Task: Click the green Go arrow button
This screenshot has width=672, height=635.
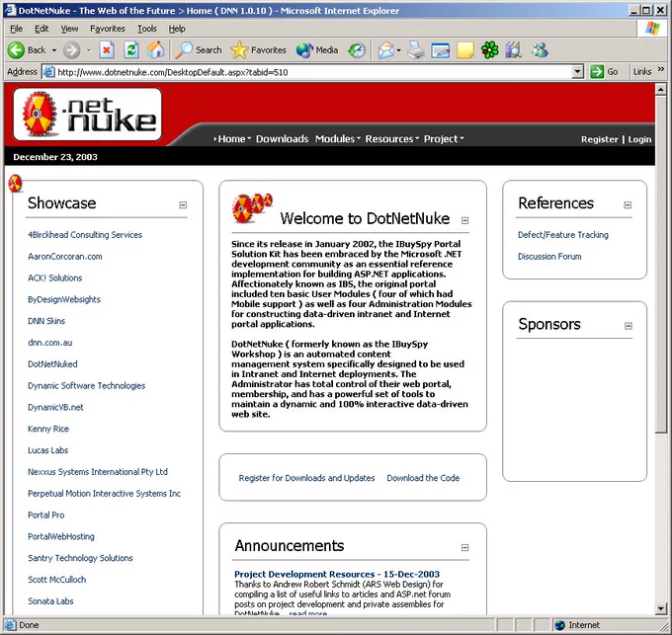Action: point(597,71)
